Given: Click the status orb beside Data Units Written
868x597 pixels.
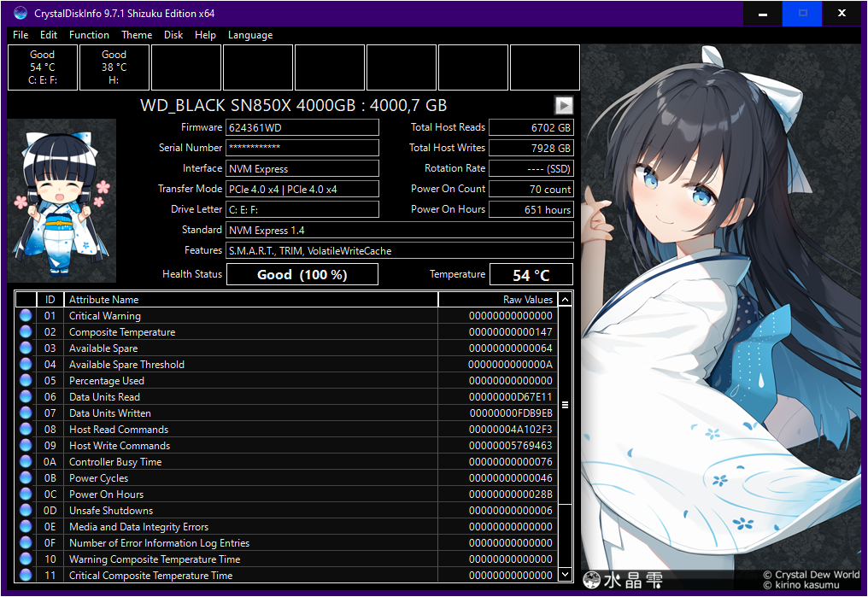Looking at the screenshot, I should [26, 413].
